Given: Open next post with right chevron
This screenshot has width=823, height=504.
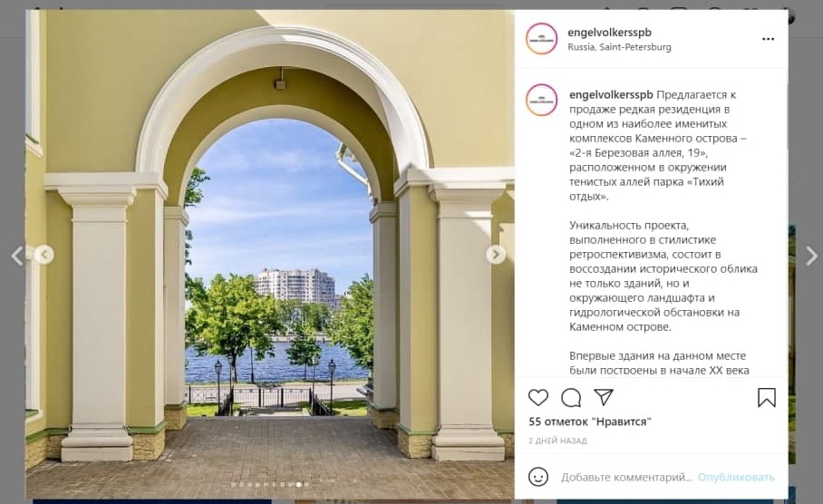Looking at the screenshot, I should pyautogui.click(x=811, y=257).
